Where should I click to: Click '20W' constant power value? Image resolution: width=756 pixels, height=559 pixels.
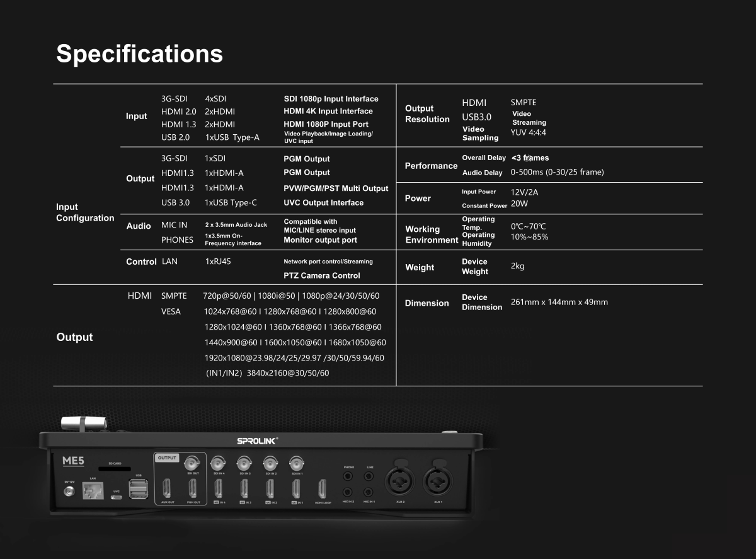coord(519,204)
